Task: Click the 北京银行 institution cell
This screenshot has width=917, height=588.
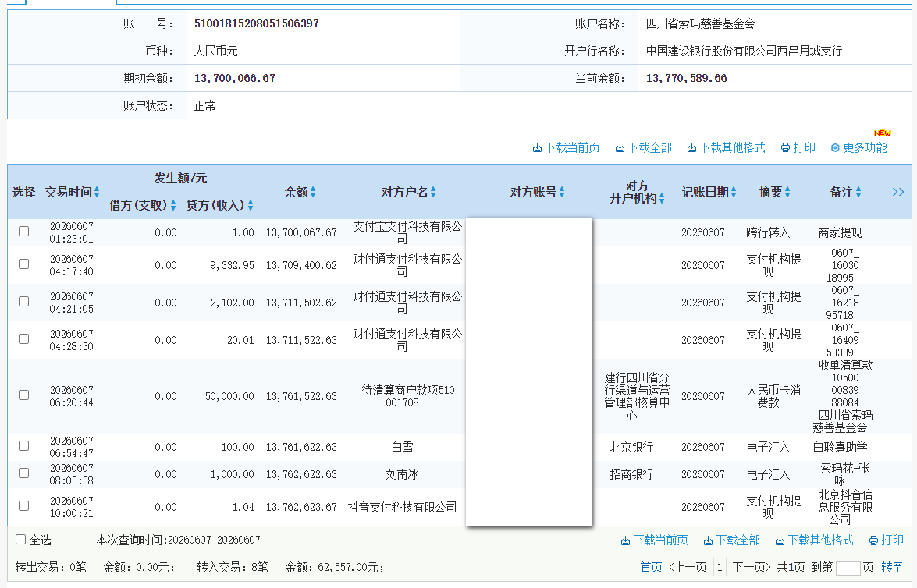Action: pos(631,447)
